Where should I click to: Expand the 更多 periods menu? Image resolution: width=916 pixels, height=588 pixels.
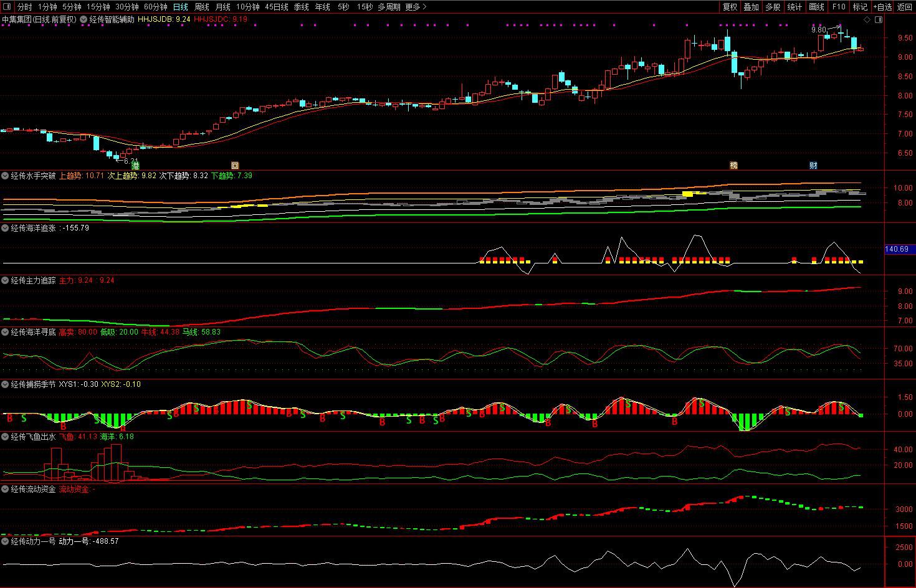[x=416, y=7]
